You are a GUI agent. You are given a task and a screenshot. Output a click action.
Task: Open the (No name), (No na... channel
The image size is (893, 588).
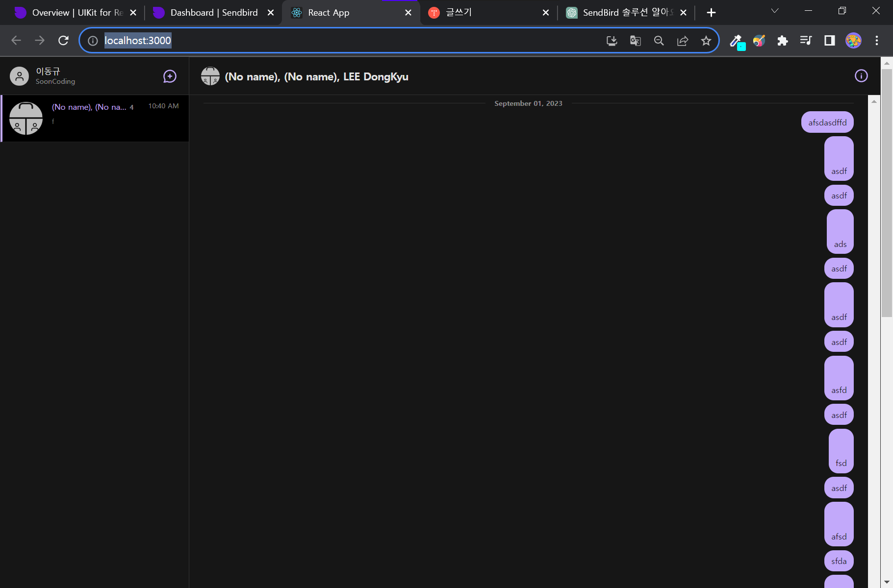[x=95, y=119]
